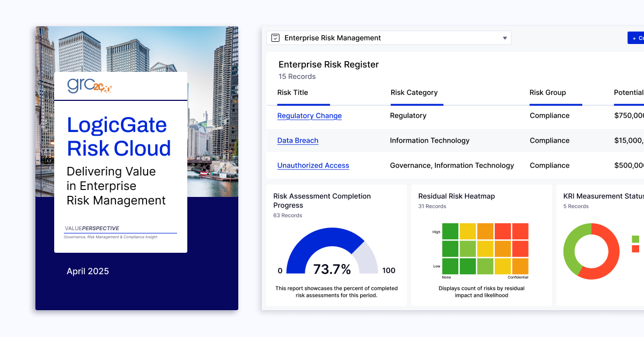Click the red legend square beside KRI chart

click(x=635, y=248)
